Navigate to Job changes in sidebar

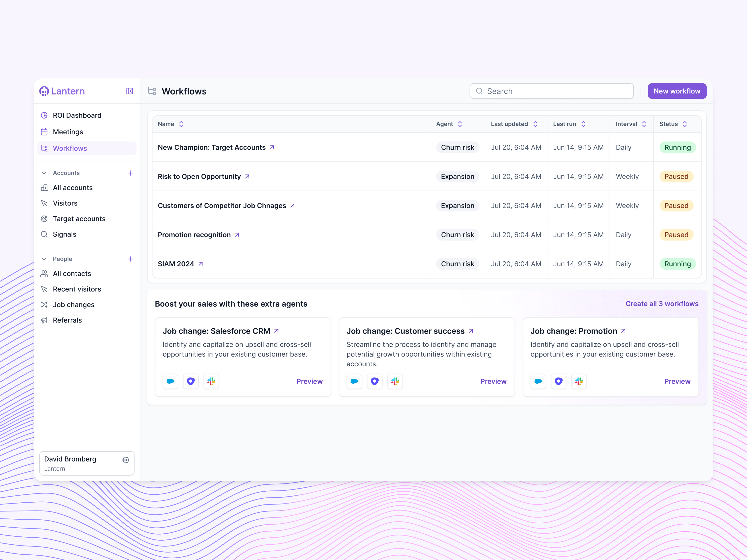[73, 304]
